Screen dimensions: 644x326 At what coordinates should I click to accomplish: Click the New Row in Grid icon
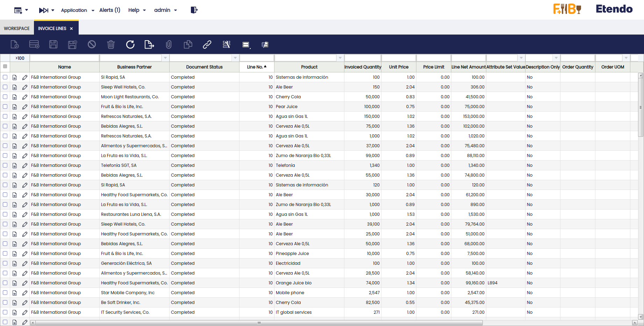point(34,44)
